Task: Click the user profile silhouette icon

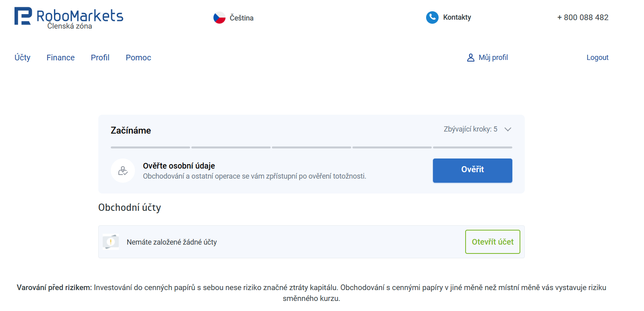Action: click(x=470, y=58)
